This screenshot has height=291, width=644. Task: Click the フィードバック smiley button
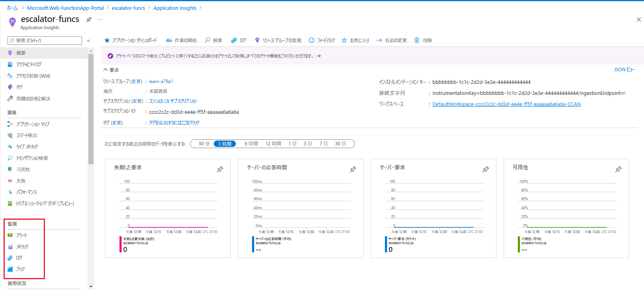coord(322,40)
